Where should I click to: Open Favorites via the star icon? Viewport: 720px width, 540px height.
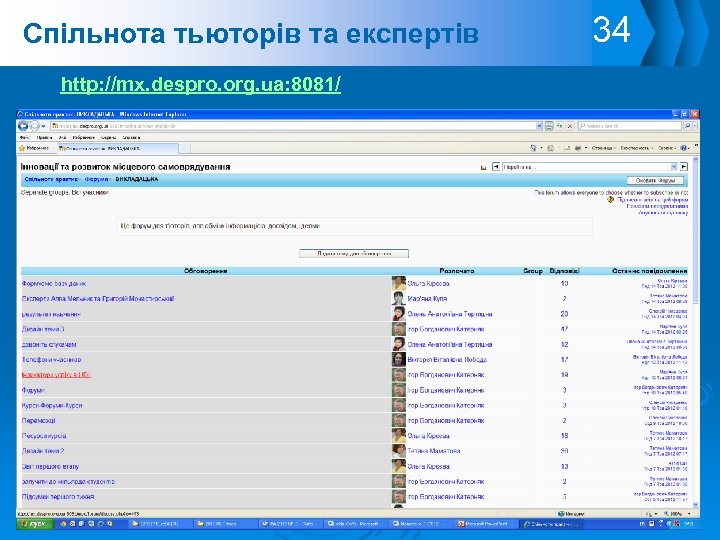(22, 148)
